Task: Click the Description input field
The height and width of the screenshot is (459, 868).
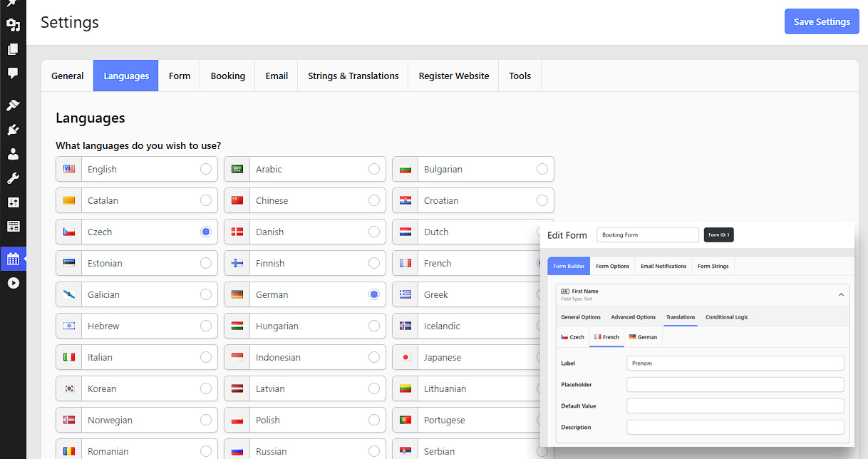Action: point(735,427)
